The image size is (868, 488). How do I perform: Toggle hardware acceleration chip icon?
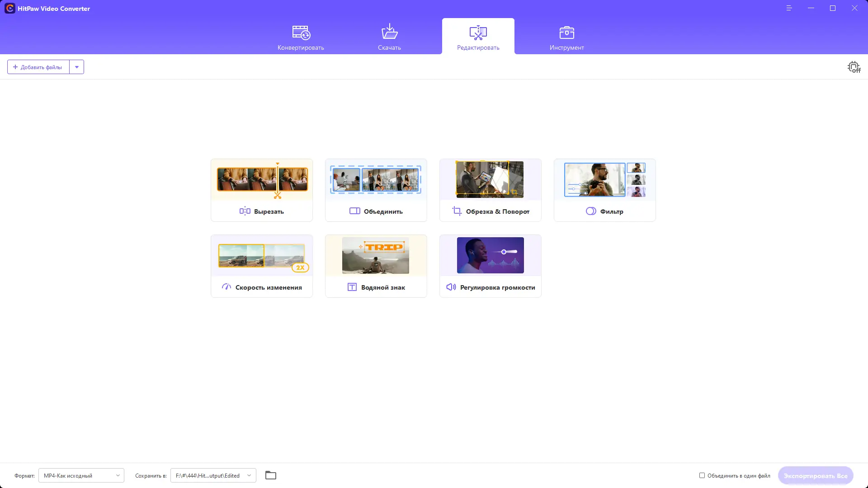click(854, 67)
